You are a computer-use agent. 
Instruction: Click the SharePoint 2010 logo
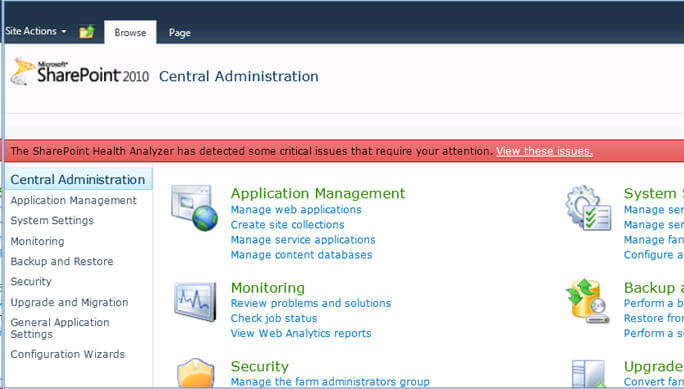coord(80,72)
